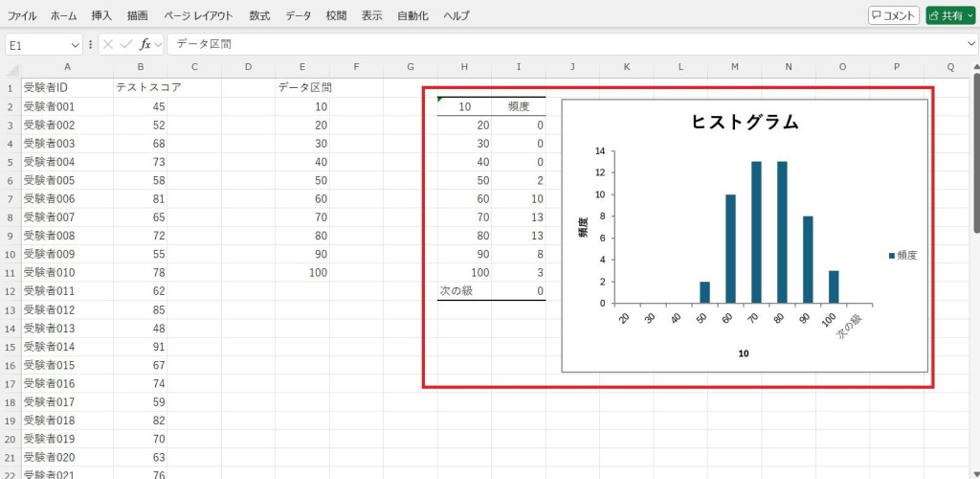
Task: Click the formula bar cancel X icon
Action: [x=108, y=44]
